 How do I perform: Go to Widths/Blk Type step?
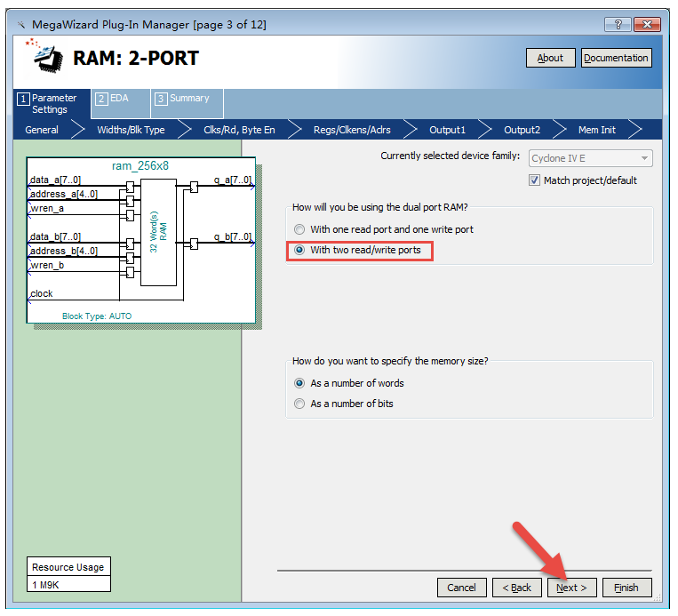131,130
